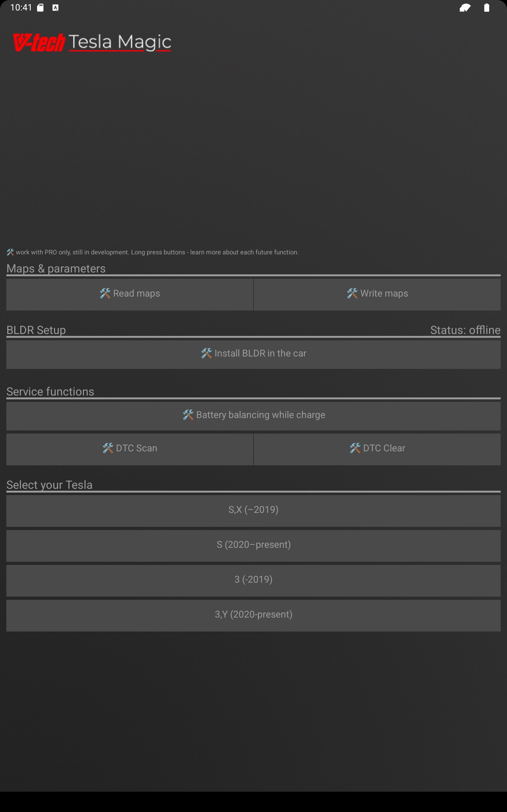Choose 3,Y (2020-present) option
Viewport: 507px width, 812px height.
click(x=253, y=615)
